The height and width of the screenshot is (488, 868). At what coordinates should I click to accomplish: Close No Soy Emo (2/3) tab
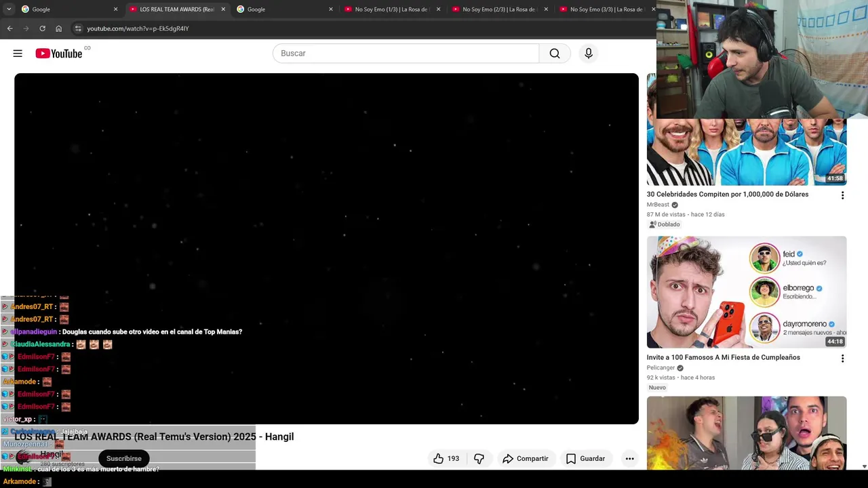546,9
